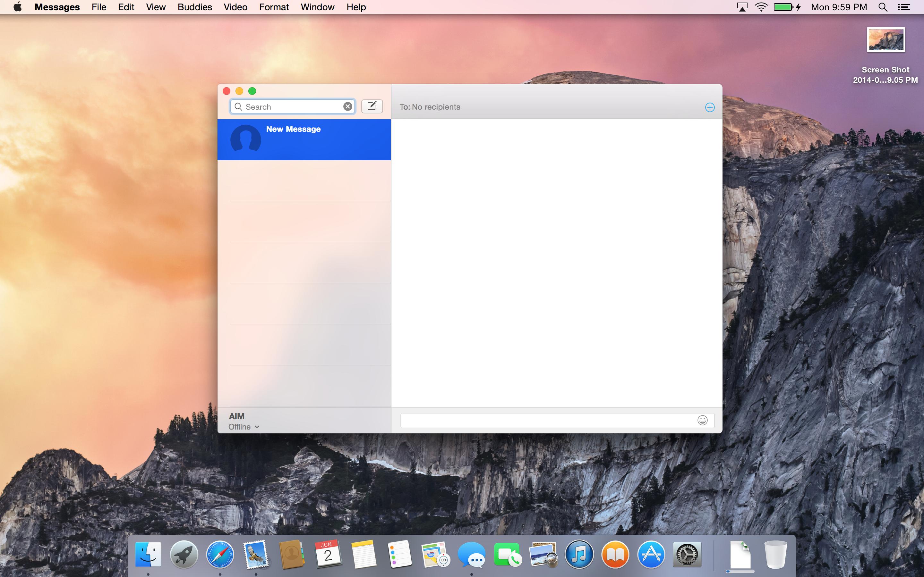Add a recipient with the plus icon

(x=709, y=107)
